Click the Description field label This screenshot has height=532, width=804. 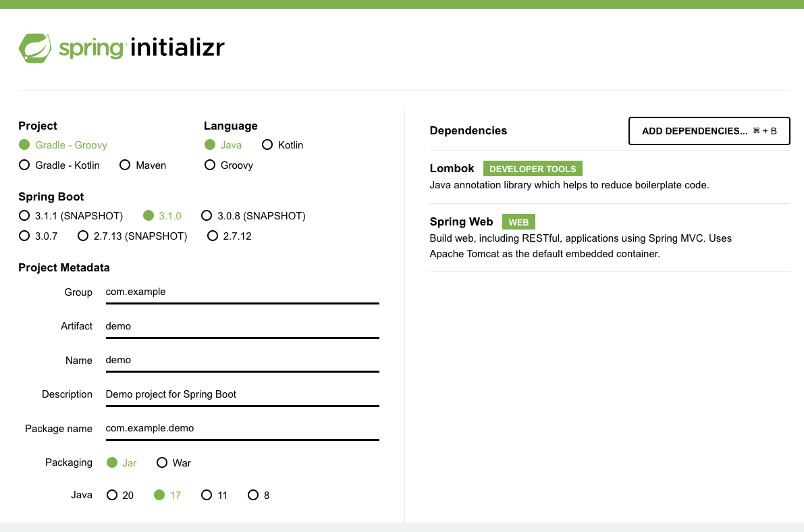[x=67, y=394]
